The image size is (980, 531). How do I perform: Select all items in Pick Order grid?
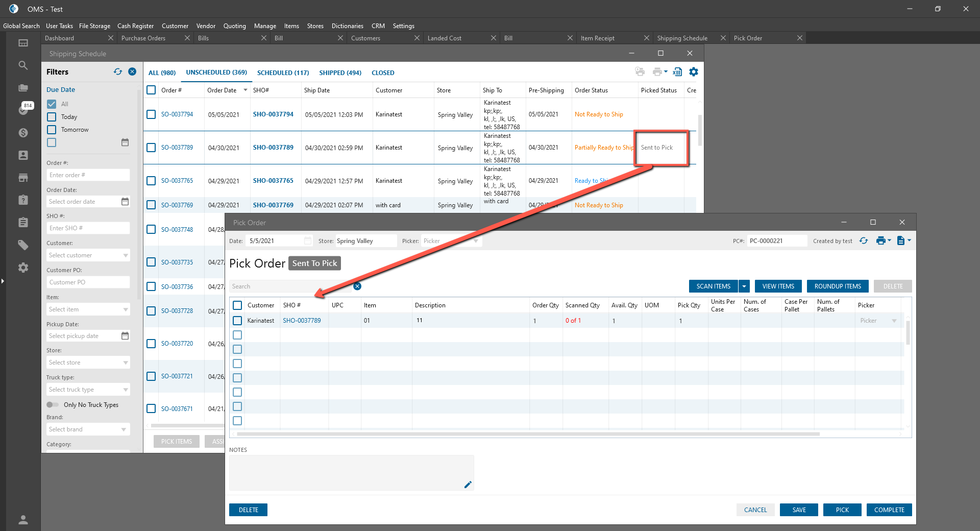(237, 305)
